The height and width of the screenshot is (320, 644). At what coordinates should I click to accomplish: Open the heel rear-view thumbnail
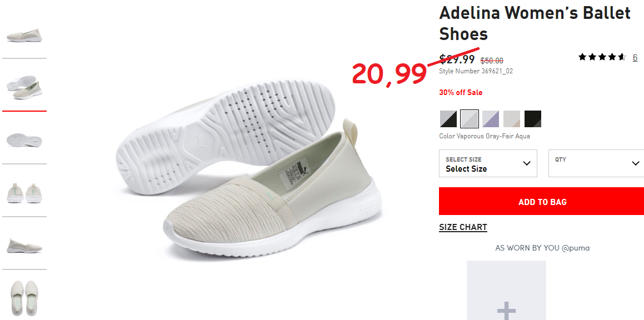(x=24, y=193)
